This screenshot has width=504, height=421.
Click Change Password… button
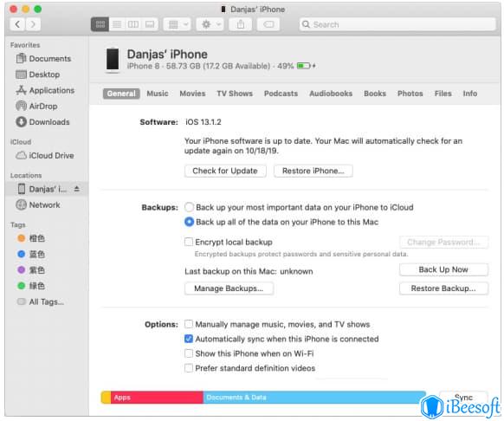point(443,242)
